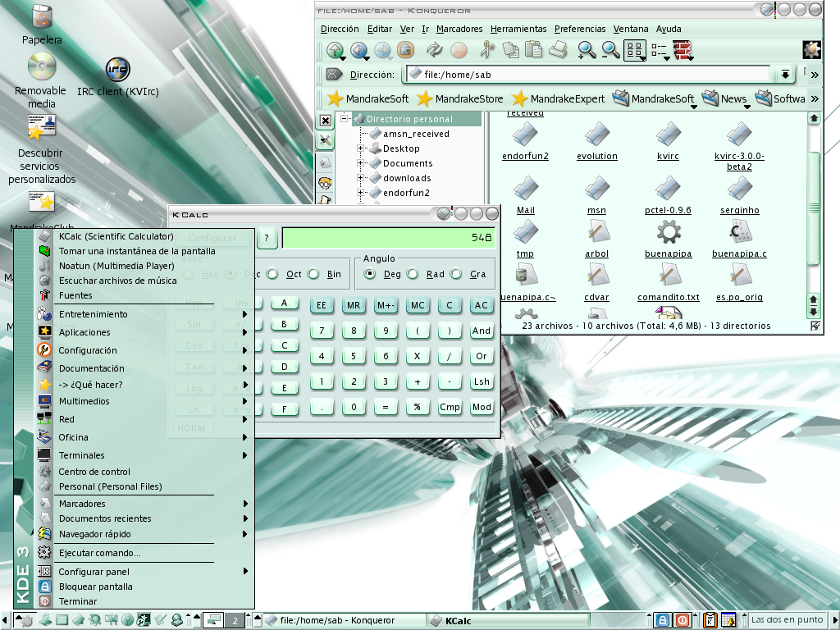Expand Entretenimiento submenu
Image resolution: width=840 pixels, height=630 pixels.
point(143,314)
